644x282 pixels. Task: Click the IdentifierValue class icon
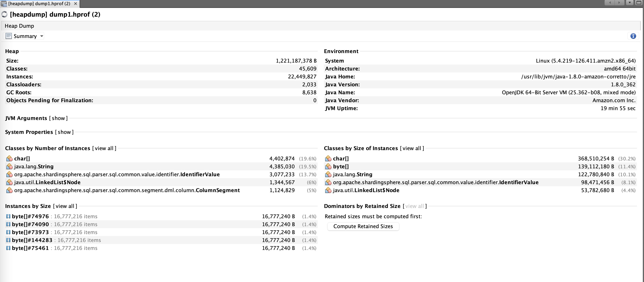[9, 174]
